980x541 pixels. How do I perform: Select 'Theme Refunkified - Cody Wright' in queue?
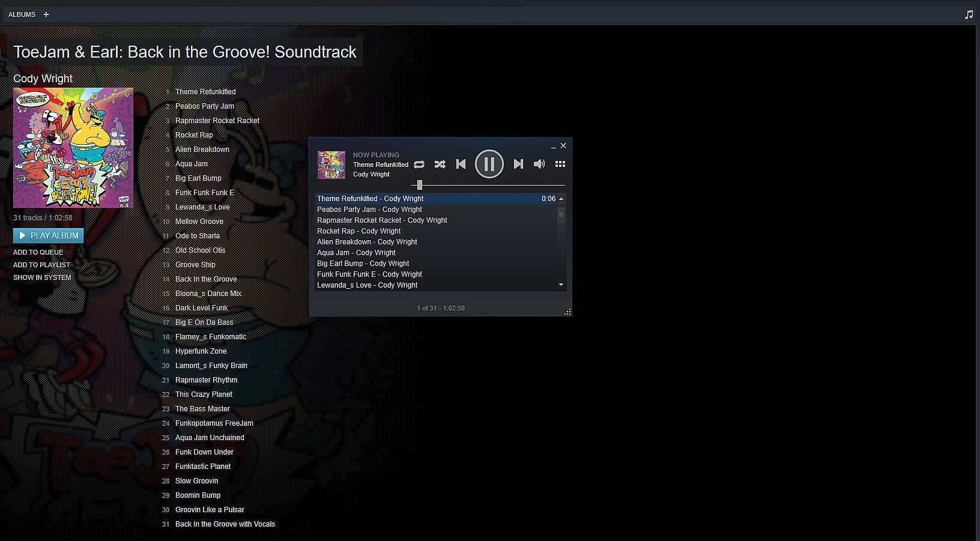pos(437,199)
